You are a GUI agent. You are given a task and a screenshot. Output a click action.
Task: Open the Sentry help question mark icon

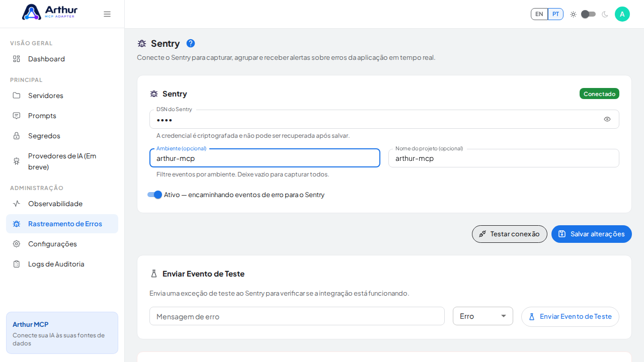pyautogui.click(x=191, y=43)
